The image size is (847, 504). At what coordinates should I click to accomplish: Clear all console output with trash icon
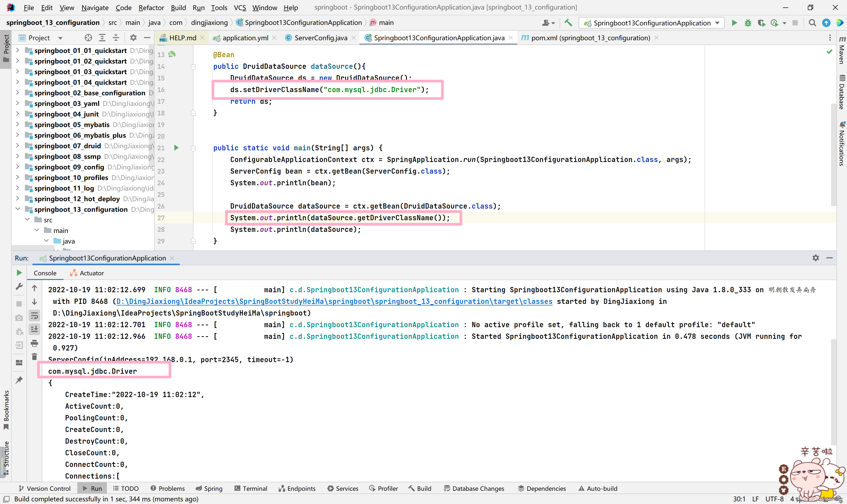coord(34,357)
